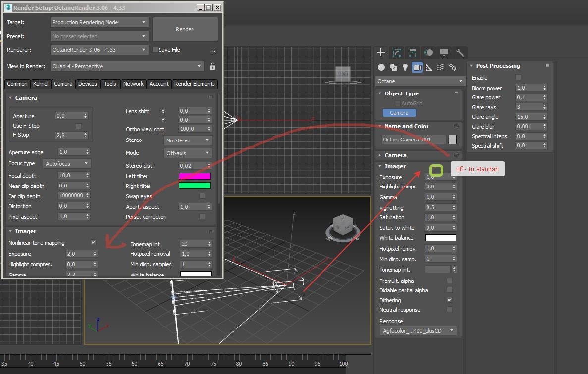Click the Focal depth value field
The height and width of the screenshot is (374, 588).
tap(71, 175)
